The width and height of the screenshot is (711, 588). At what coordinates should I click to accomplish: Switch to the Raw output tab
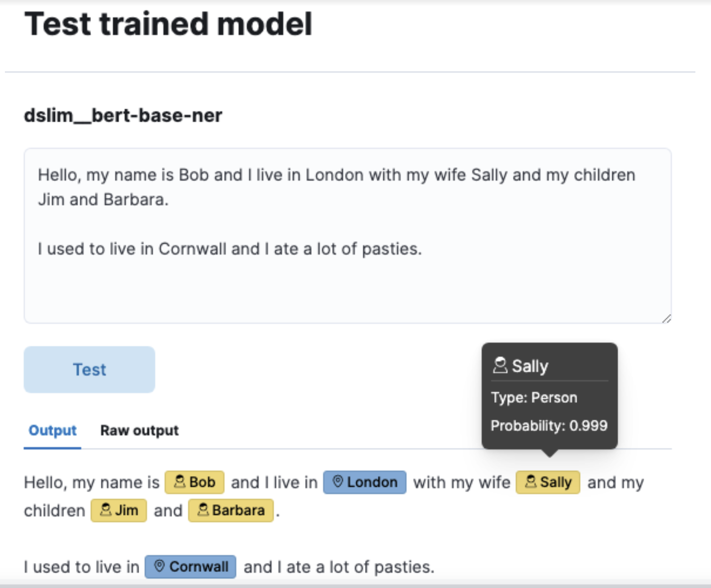[x=139, y=430]
